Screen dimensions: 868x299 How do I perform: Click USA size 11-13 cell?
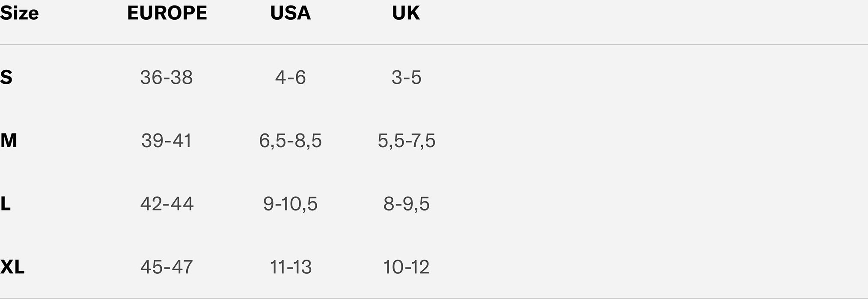point(290,267)
